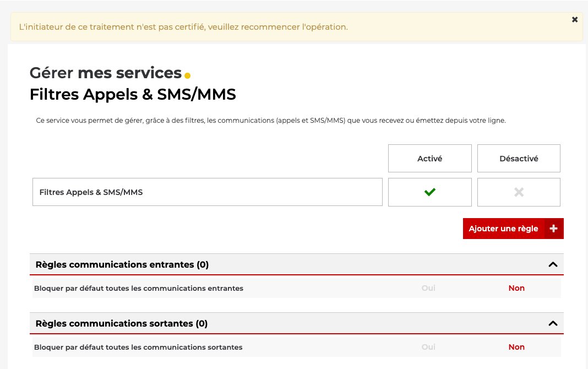Viewport: 588px width, 369px height.
Task: Click the Désactivé column header
Action: (519, 158)
